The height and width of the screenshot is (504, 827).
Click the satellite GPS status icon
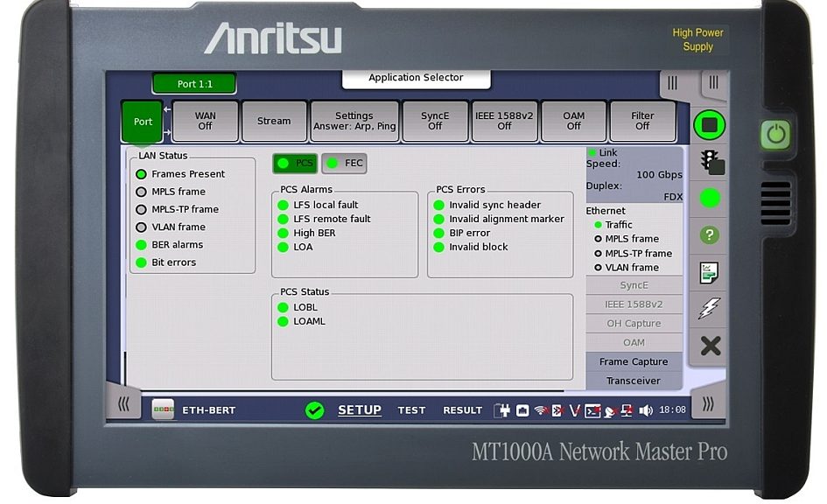(609, 409)
